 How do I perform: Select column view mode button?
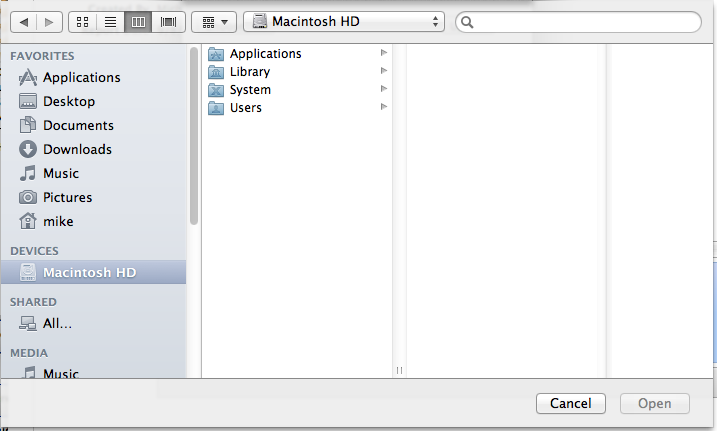[138, 22]
